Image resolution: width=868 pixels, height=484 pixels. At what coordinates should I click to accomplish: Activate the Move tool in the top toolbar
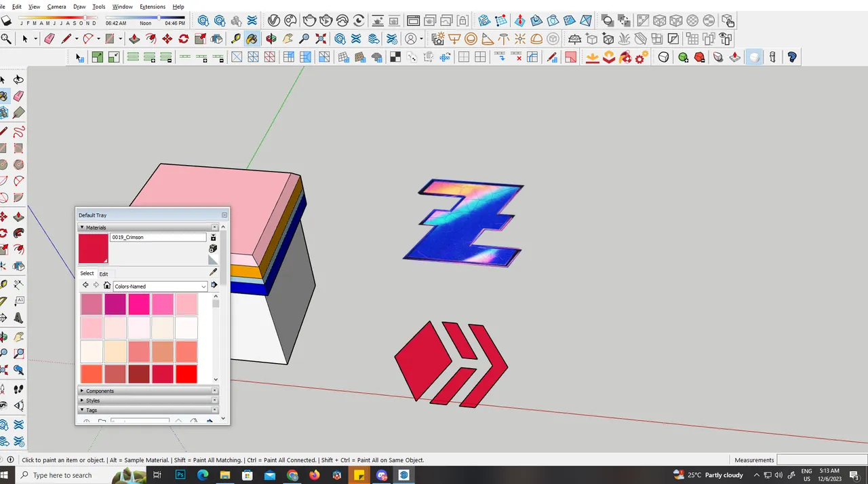pos(167,39)
